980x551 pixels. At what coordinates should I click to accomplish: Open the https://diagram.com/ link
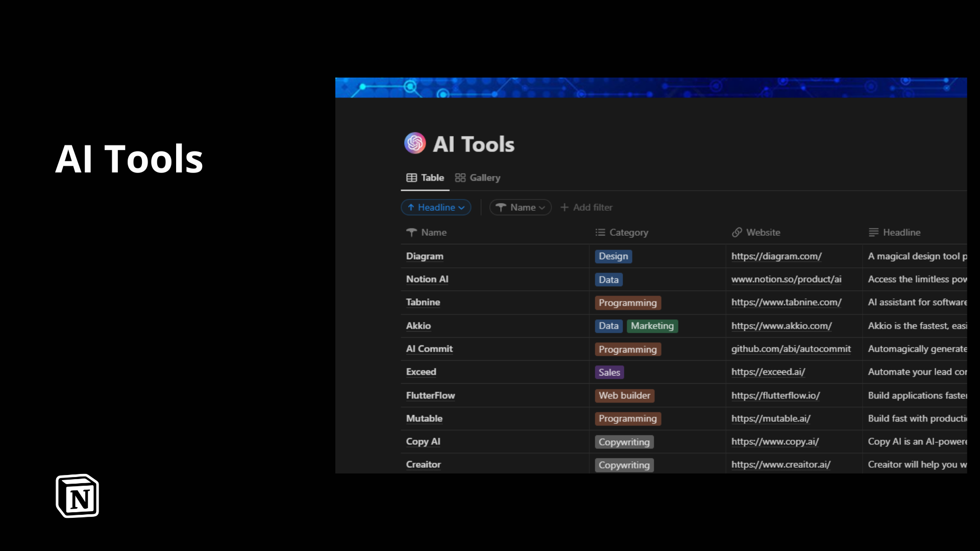click(776, 256)
